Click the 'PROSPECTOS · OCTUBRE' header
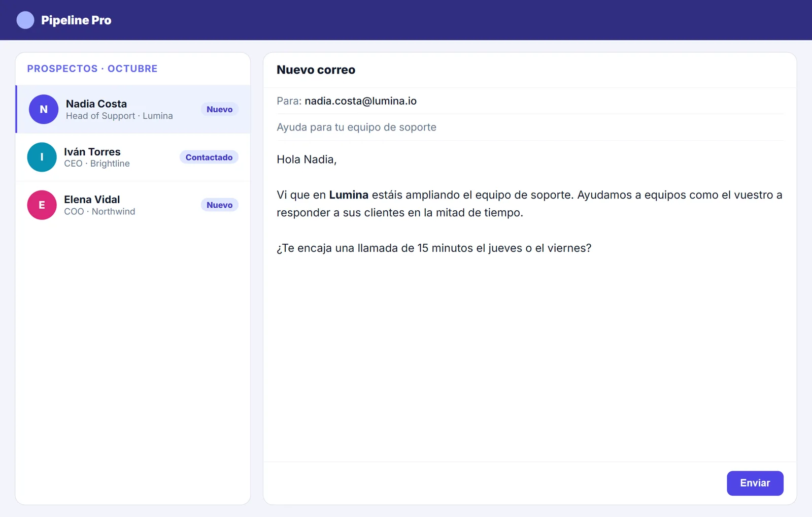 (92, 69)
